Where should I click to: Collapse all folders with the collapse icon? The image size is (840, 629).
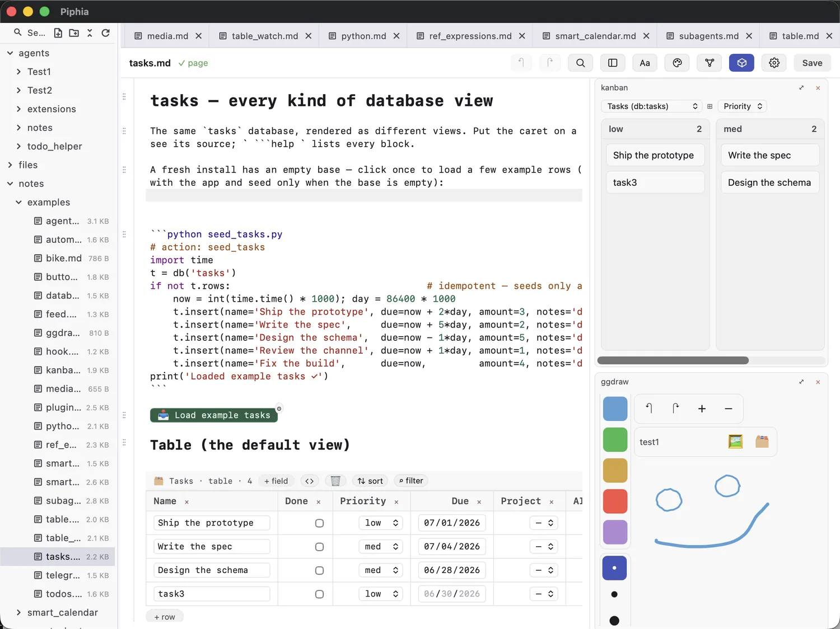click(90, 33)
